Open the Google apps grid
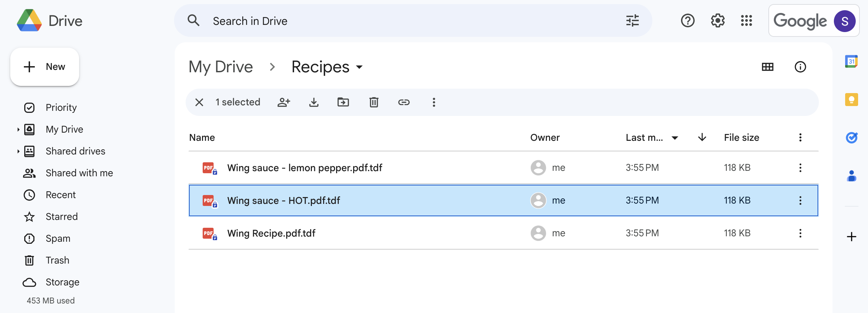Screen dimensions: 868x313 747,21
